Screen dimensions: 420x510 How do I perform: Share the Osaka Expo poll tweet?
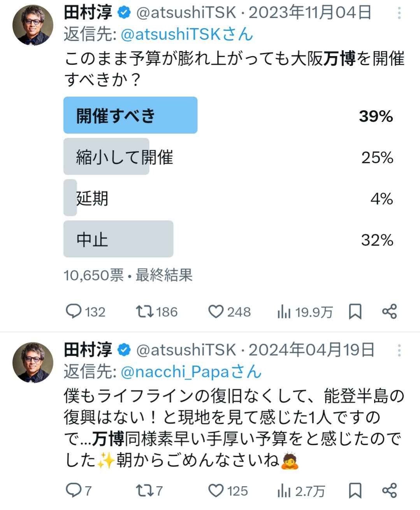(x=389, y=312)
